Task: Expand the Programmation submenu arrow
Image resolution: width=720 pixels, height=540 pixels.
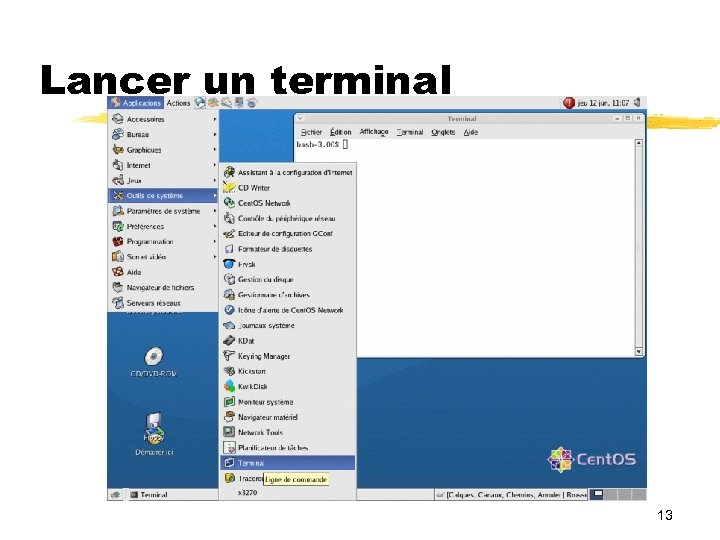Action: [214, 242]
